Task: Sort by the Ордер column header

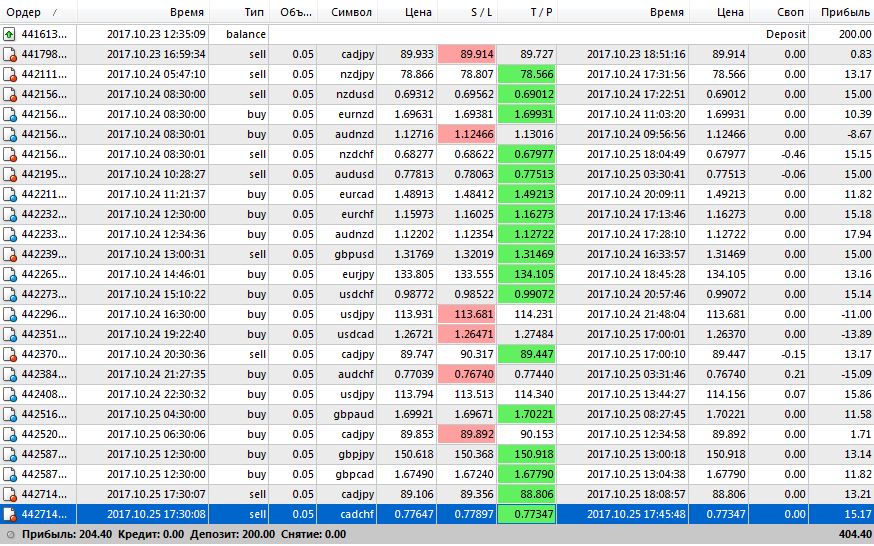Action: [38, 12]
